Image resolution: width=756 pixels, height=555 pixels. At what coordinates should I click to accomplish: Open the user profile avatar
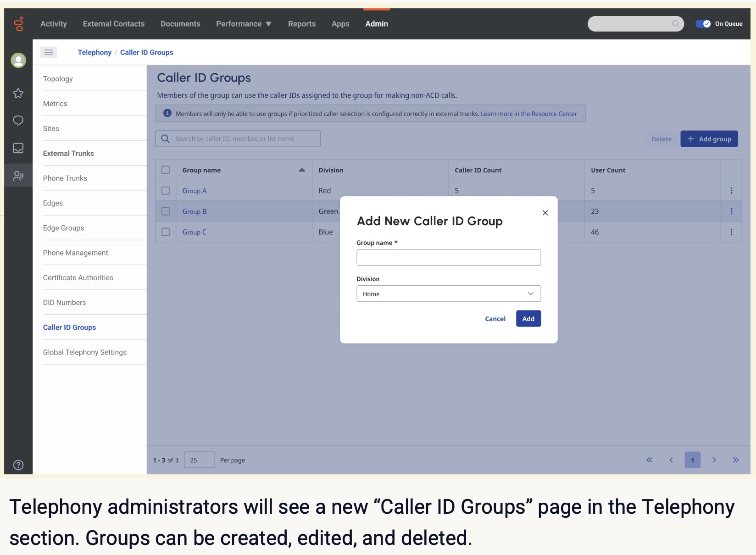(18, 61)
